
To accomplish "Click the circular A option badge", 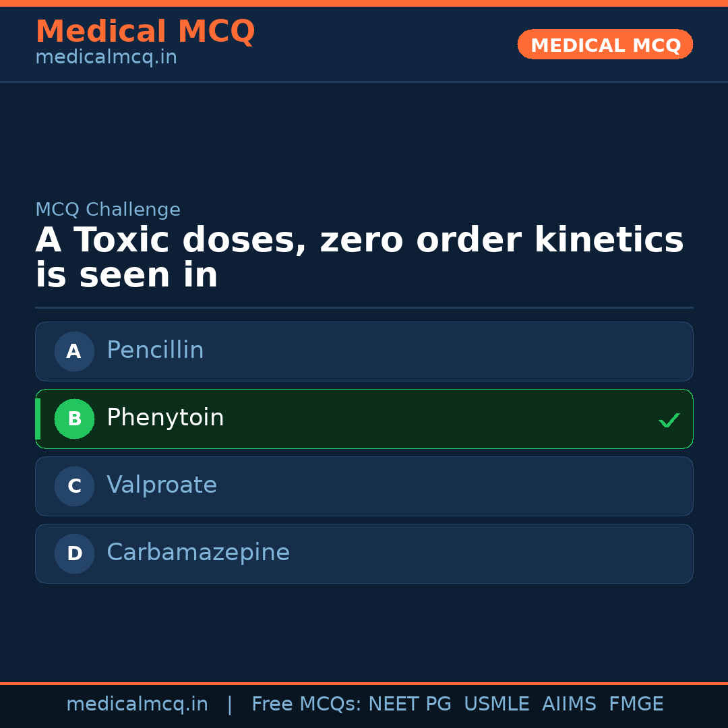I will [74, 351].
